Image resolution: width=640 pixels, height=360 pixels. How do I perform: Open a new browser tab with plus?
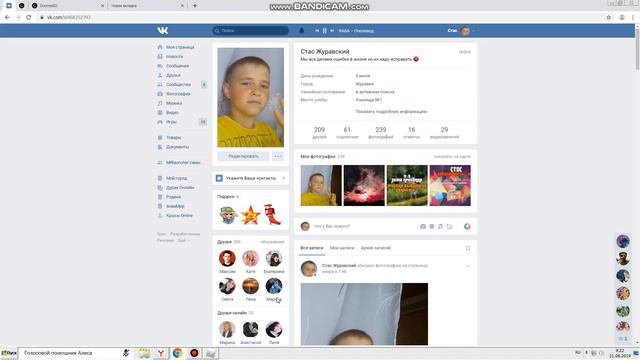pos(195,6)
